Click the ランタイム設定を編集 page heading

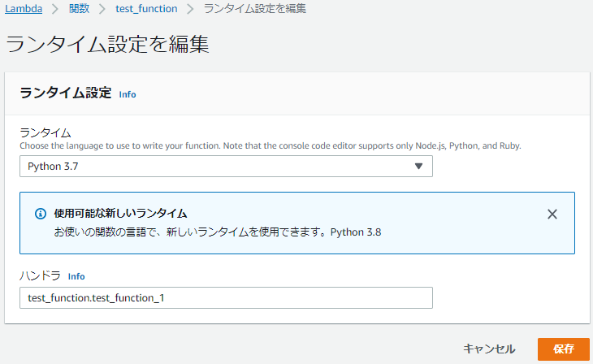click(108, 45)
